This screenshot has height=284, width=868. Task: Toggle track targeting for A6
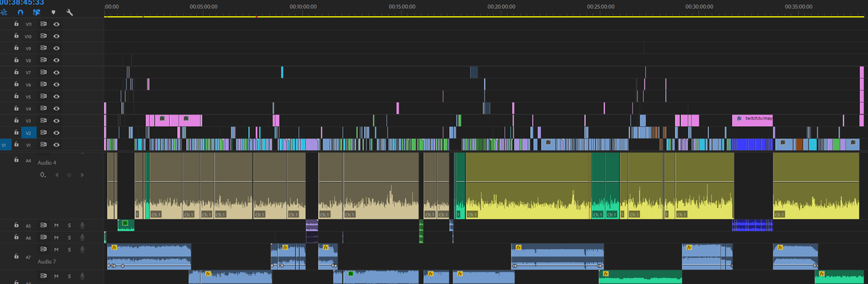click(x=28, y=237)
